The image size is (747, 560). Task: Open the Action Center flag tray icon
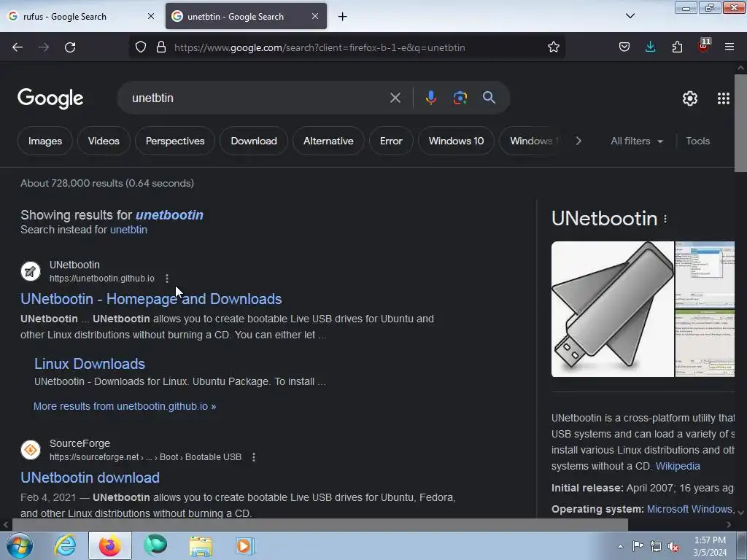tap(638, 547)
